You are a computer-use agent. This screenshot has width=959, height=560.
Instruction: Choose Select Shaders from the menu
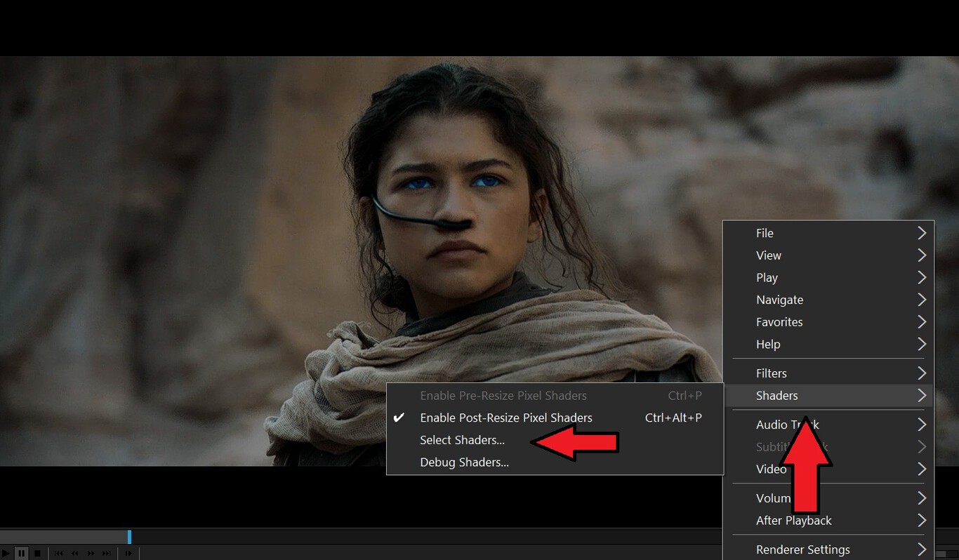pos(463,440)
